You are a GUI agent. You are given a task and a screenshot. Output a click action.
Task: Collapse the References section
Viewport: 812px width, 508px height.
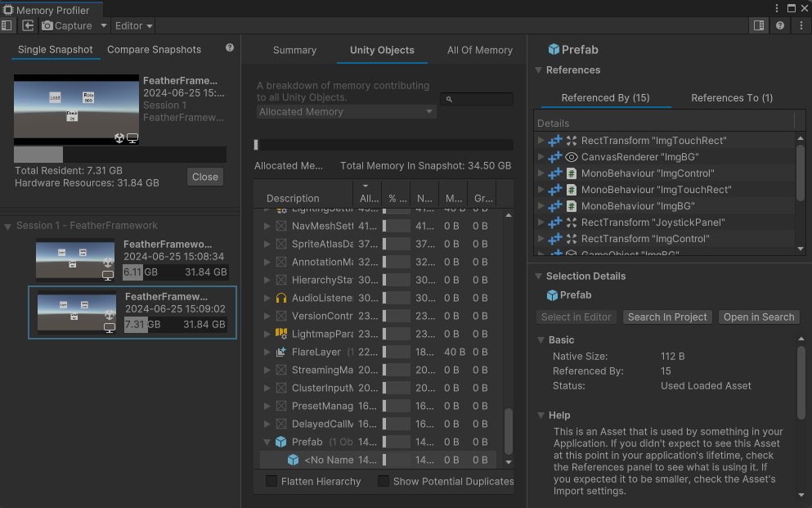tap(539, 70)
